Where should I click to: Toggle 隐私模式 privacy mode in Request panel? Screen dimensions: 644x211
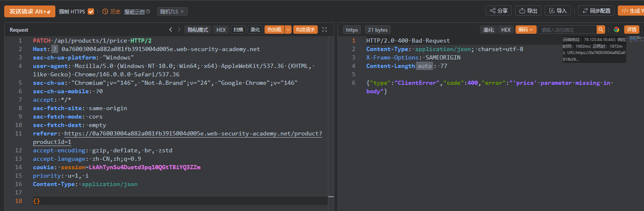pyautogui.click(x=198, y=30)
